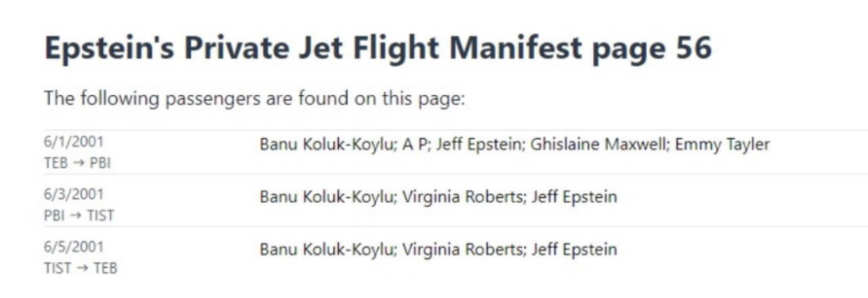868x298 pixels.
Task: Click the TEB → PBI route
Action: [77, 163]
